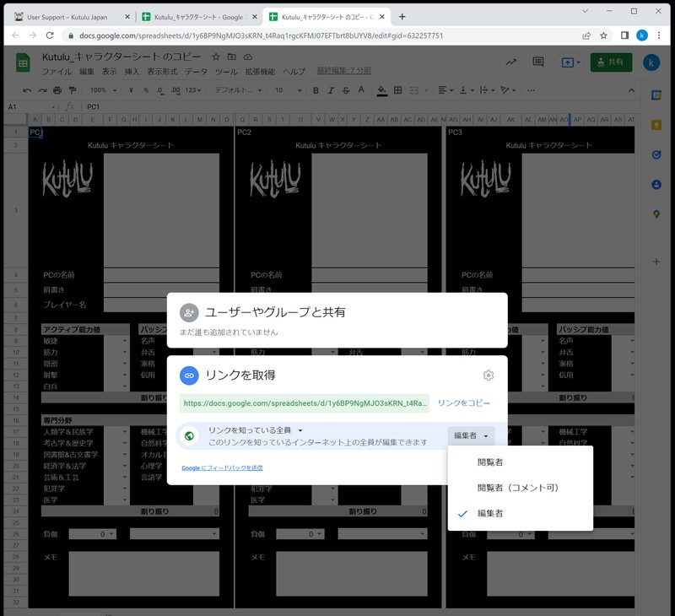Image resolution: width=675 pixels, height=616 pixels.
Task: Reload the page
Action: pyautogui.click(x=50, y=35)
